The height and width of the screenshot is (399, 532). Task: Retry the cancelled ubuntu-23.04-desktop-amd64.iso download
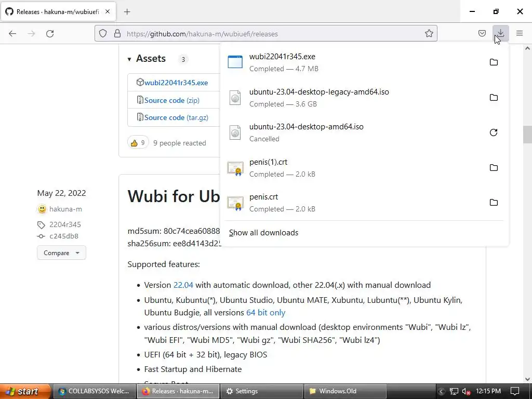(x=494, y=132)
